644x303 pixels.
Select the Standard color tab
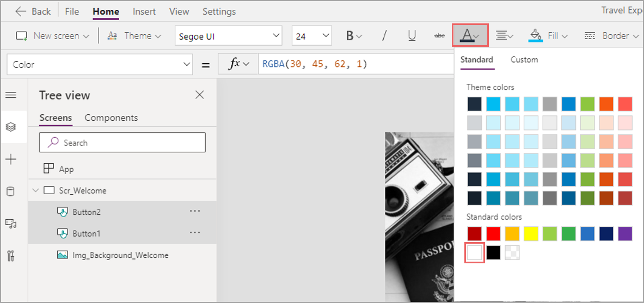pyautogui.click(x=477, y=60)
